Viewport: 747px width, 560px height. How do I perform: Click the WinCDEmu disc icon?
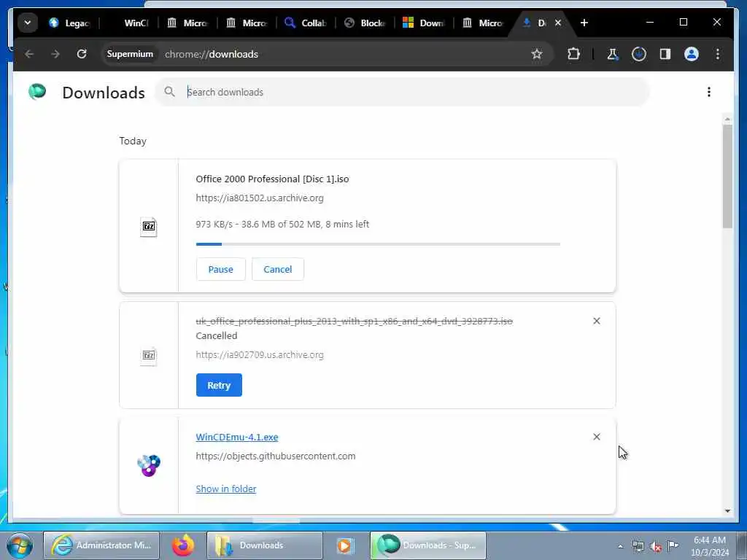149,465
